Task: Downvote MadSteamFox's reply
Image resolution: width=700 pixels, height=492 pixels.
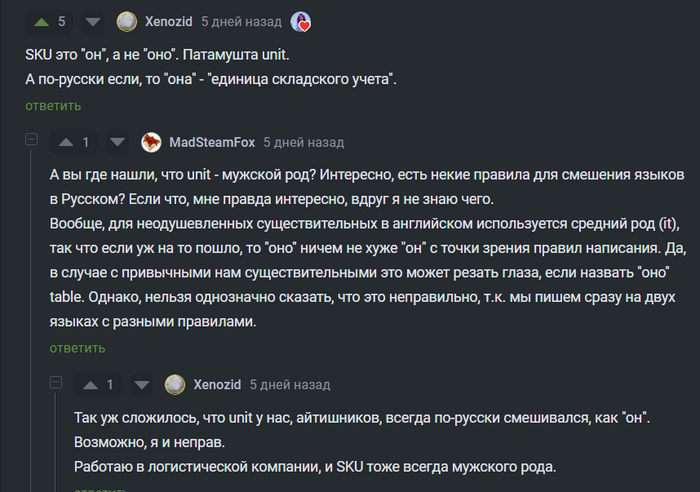Action: (x=117, y=142)
